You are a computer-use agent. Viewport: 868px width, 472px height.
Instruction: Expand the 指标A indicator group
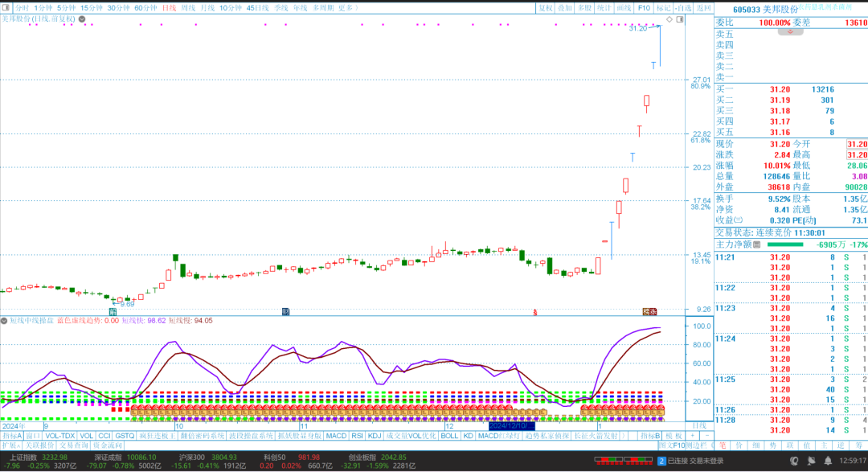[x=11, y=436]
